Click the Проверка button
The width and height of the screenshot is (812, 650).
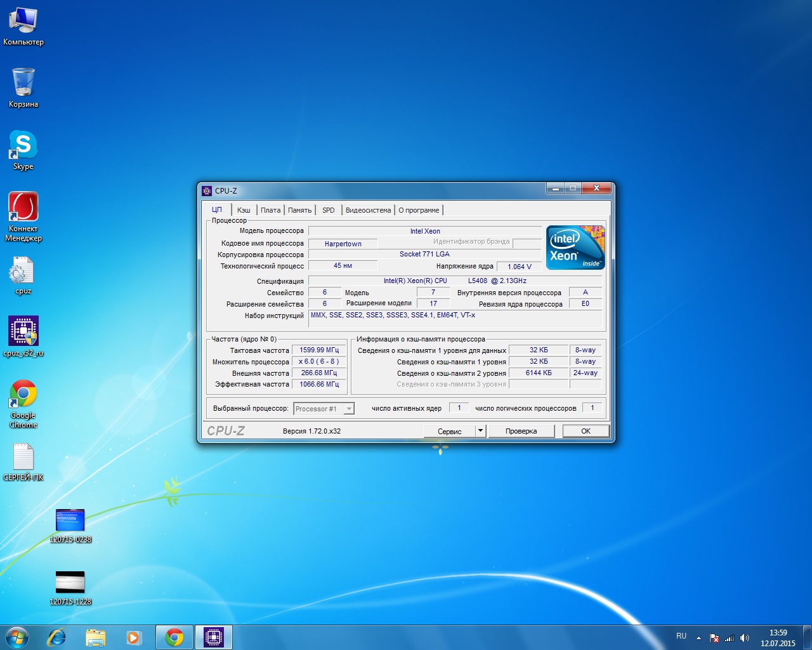point(521,431)
